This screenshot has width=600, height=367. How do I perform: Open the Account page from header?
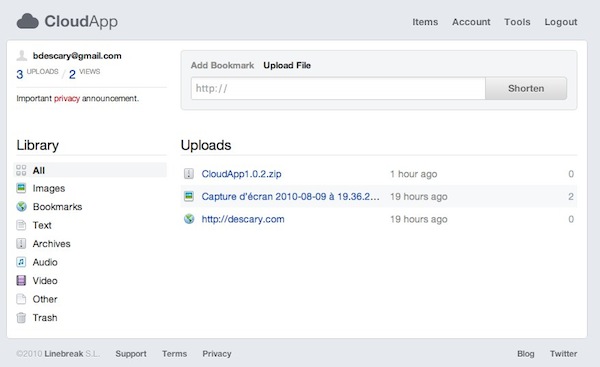(471, 22)
